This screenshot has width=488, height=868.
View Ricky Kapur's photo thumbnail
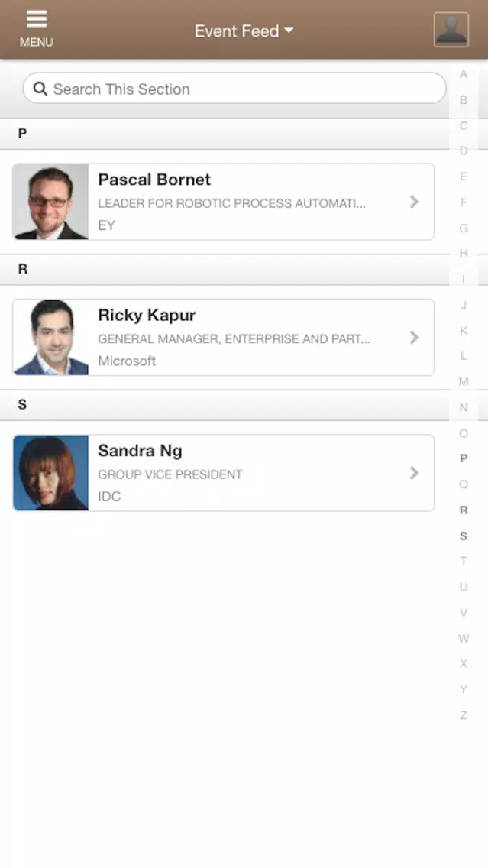[51, 337]
